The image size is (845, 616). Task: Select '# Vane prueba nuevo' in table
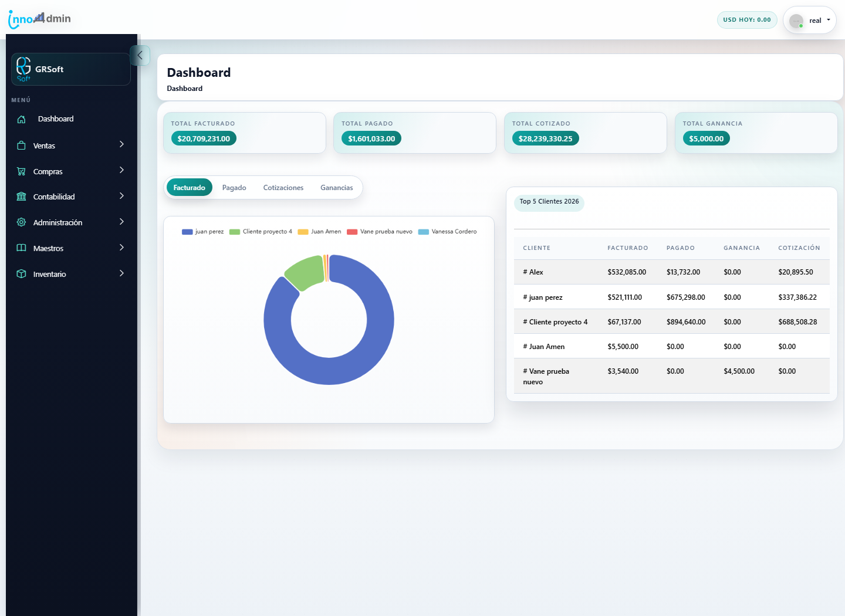[546, 377]
